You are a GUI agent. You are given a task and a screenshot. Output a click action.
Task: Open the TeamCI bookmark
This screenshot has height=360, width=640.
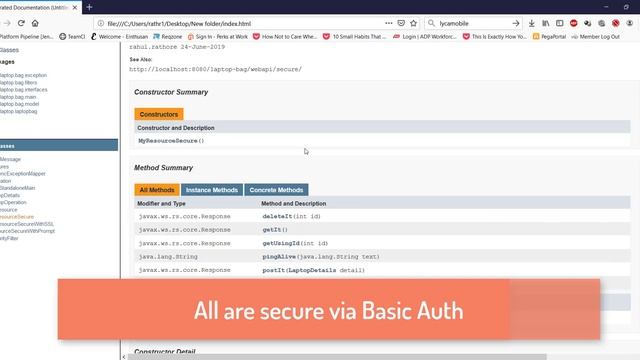coord(72,36)
